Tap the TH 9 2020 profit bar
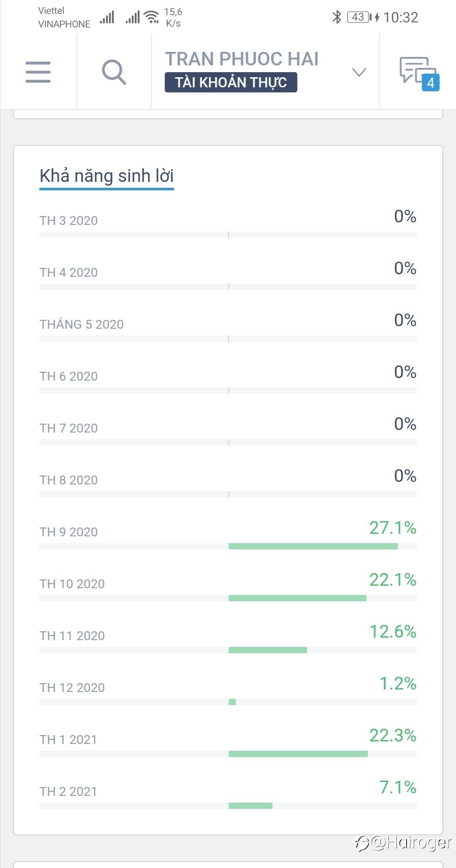456x868 pixels. tap(313, 546)
